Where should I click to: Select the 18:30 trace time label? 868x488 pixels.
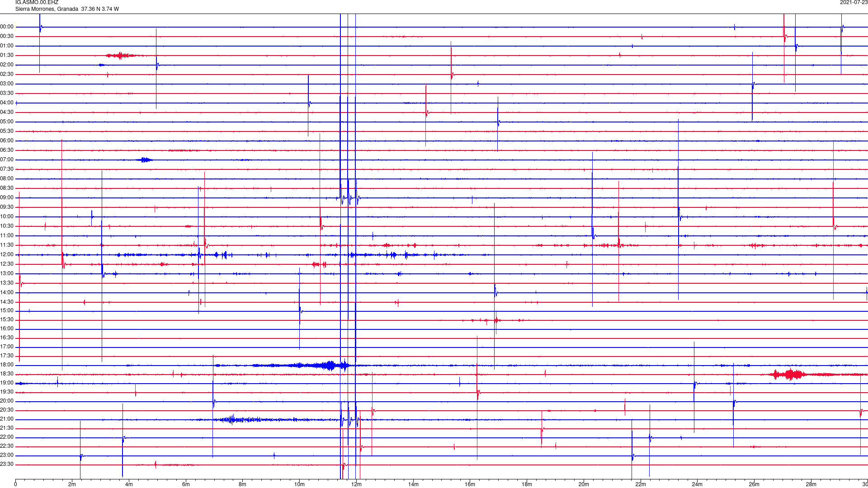(7, 374)
